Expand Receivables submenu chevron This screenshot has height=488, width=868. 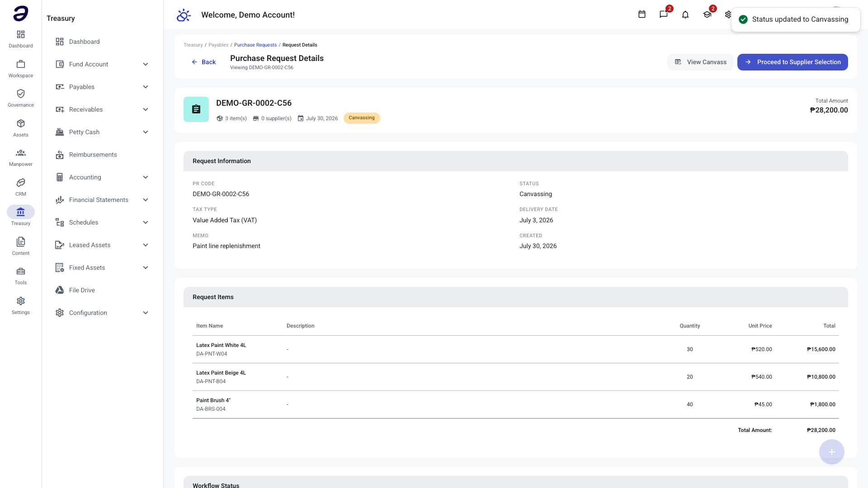coord(146,109)
